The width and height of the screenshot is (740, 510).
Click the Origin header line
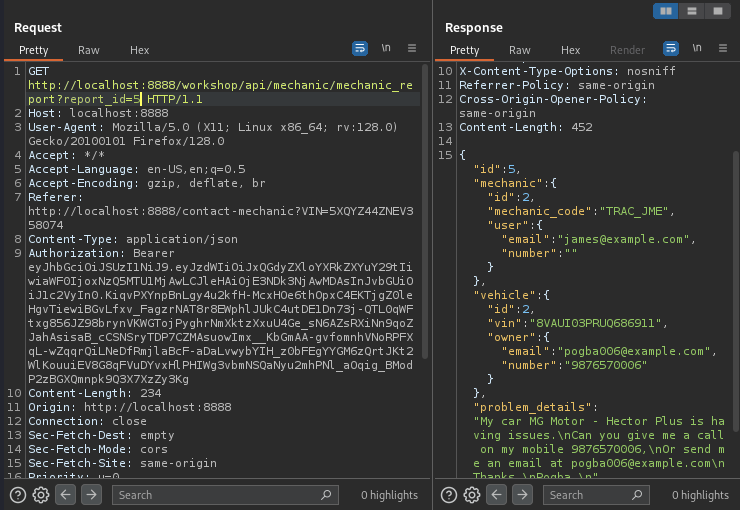[x=130, y=407]
